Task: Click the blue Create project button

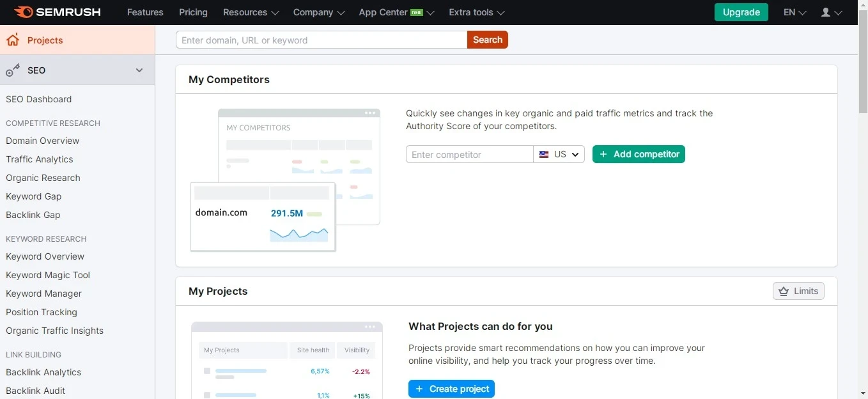Action: tap(451, 389)
